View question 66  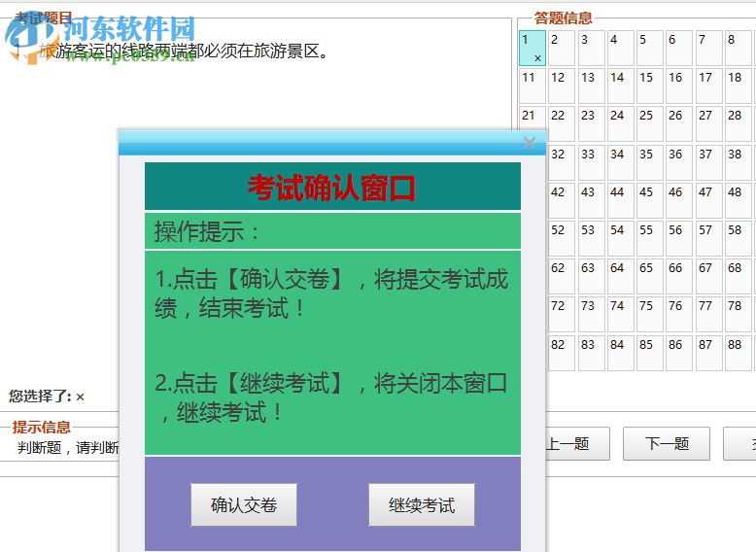coord(679,277)
